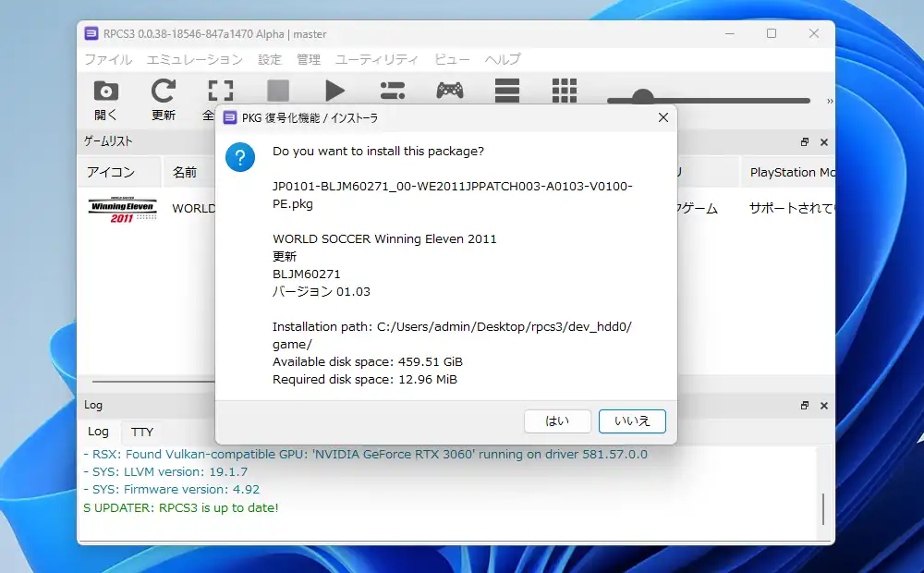
Task: Click the RPCS3 icon in the title bar
Action: click(x=91, y=33)
